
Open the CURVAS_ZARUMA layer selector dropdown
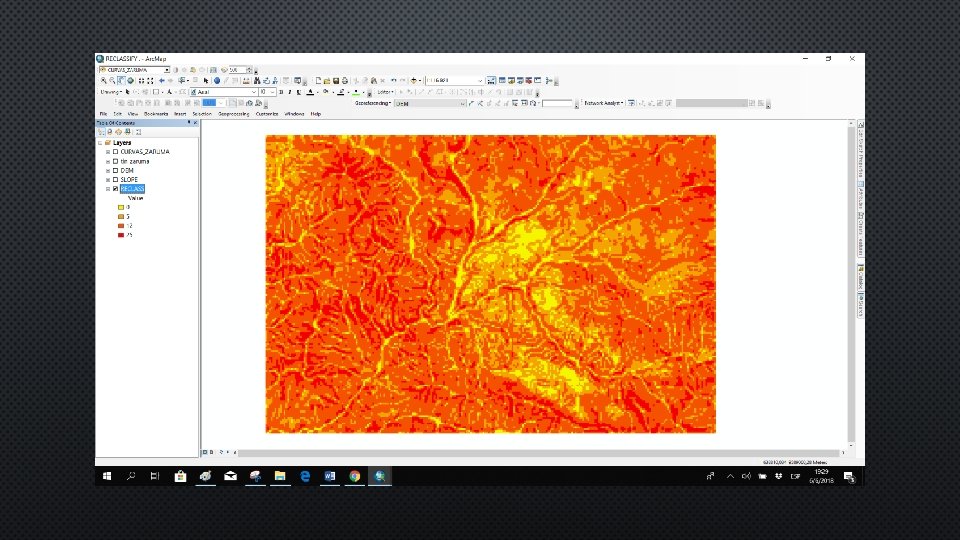[167, 70]
